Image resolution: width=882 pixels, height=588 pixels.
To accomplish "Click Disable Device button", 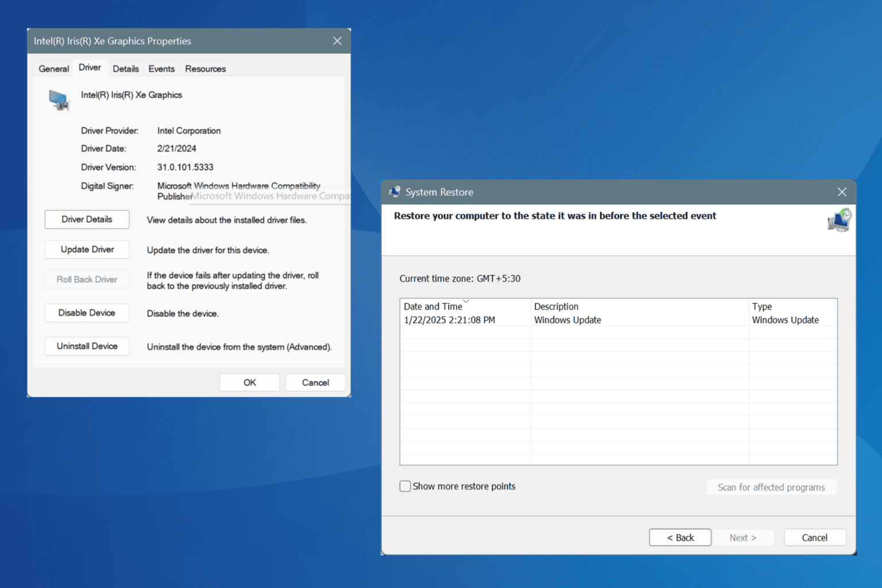I will click(87, 312).
